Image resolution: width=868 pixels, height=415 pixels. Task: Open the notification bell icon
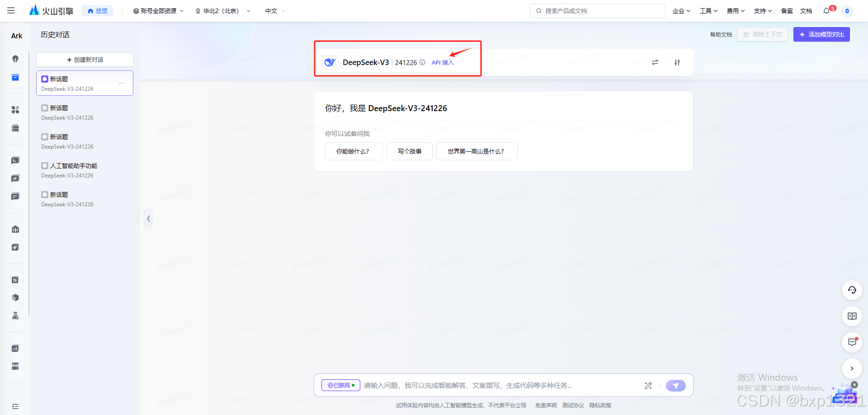tap(826, 11)
